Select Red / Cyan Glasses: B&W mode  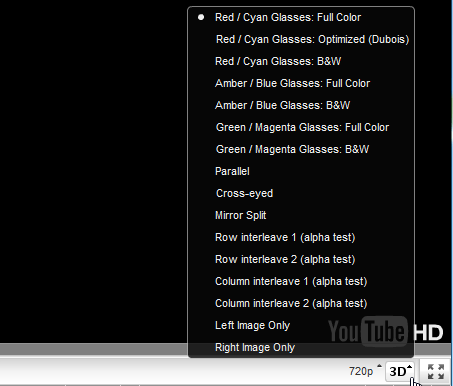pos(301,61)
